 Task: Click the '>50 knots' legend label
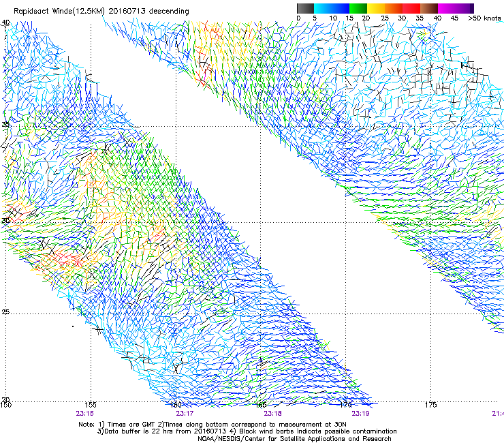click(484, 18)
